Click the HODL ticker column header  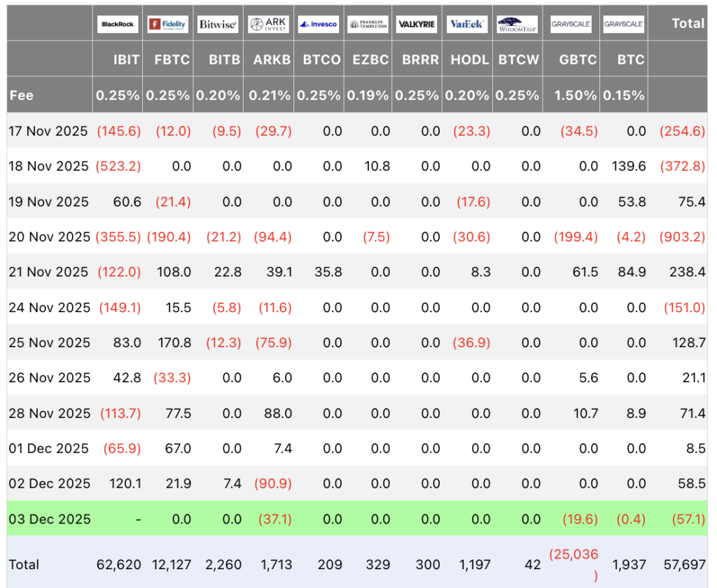[x=470, y=59]
